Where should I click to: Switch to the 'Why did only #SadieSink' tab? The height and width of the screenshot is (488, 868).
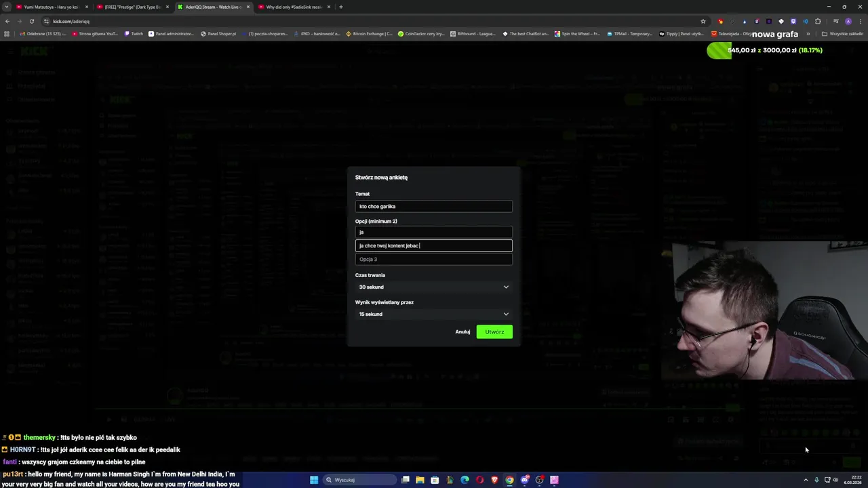294,7
